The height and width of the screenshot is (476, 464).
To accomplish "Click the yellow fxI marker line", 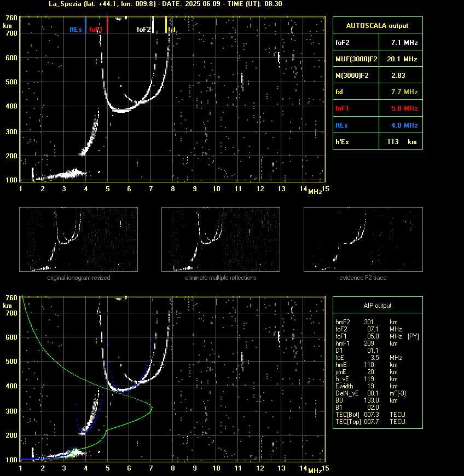I will [166, 25].
